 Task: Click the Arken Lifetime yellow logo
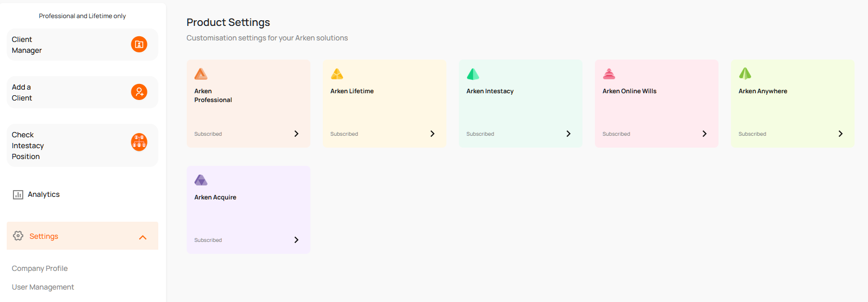(x=337, y=74)
